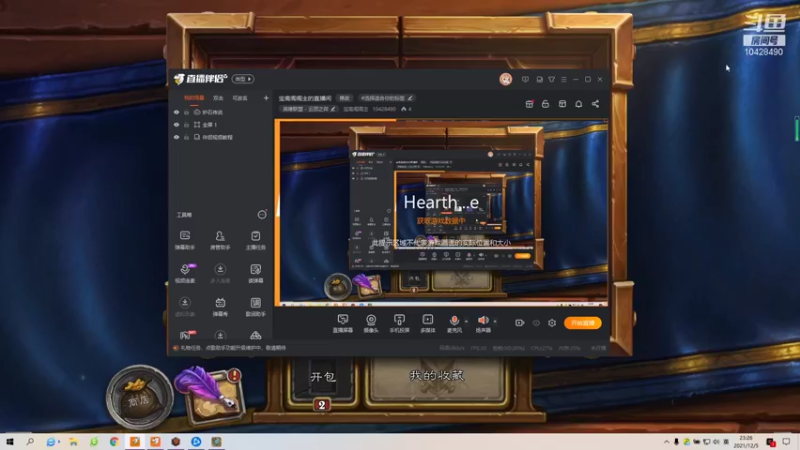Toggle visibility of the 全屏 1 source
The height and width of the screenshot is (450, 800).
point(177,124)
